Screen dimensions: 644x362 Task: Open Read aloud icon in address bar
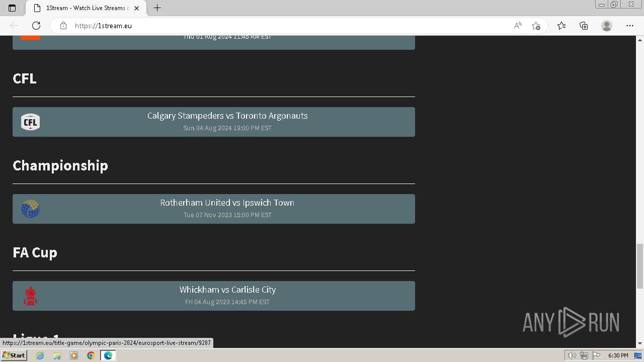pyautogui.click(x=518, y=26)
